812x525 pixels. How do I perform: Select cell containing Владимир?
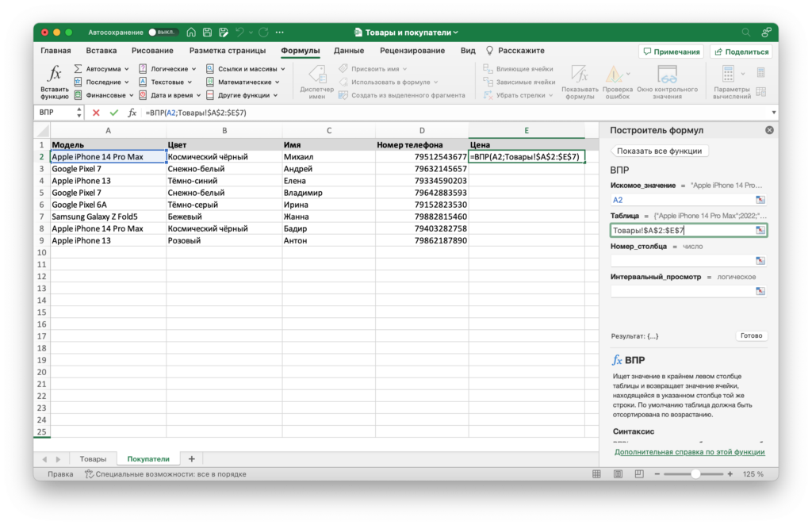329,193
